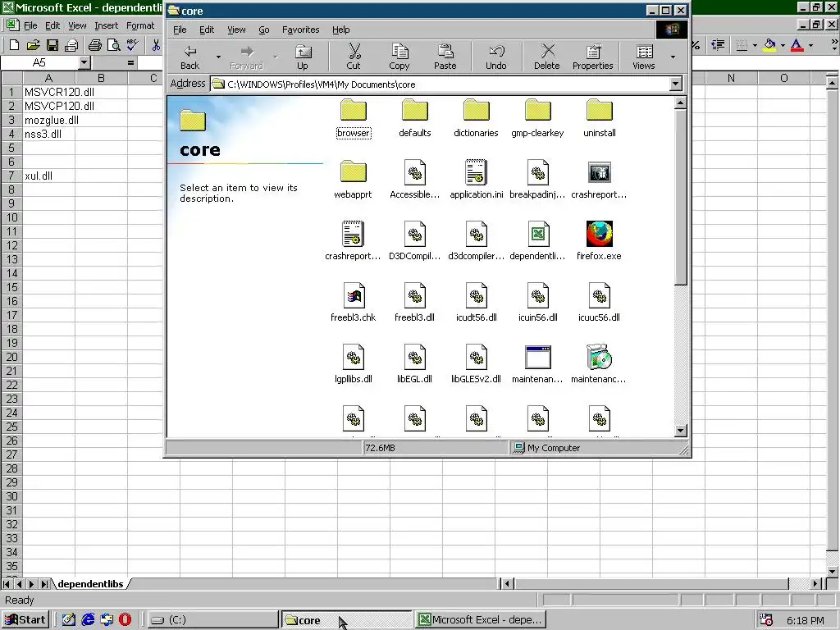
Task: Switch to (C:) taskbar button
Action: [x=212, y=620]
